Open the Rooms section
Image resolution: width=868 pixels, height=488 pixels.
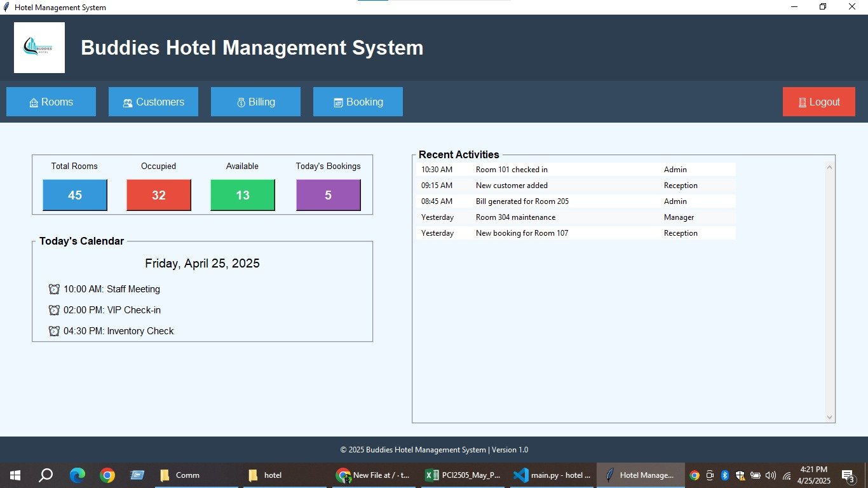point(51,102)
